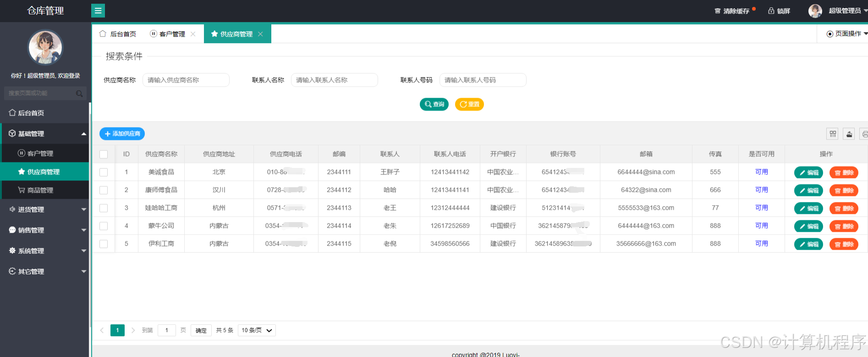Delete the 蒙牛公司 supplier
Image resolution: width=868 pixels, height=357 pixels.
click(844, 226)
